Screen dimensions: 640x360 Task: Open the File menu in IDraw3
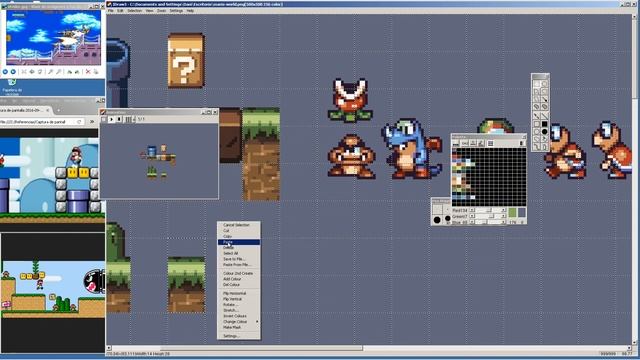point(111,11)
